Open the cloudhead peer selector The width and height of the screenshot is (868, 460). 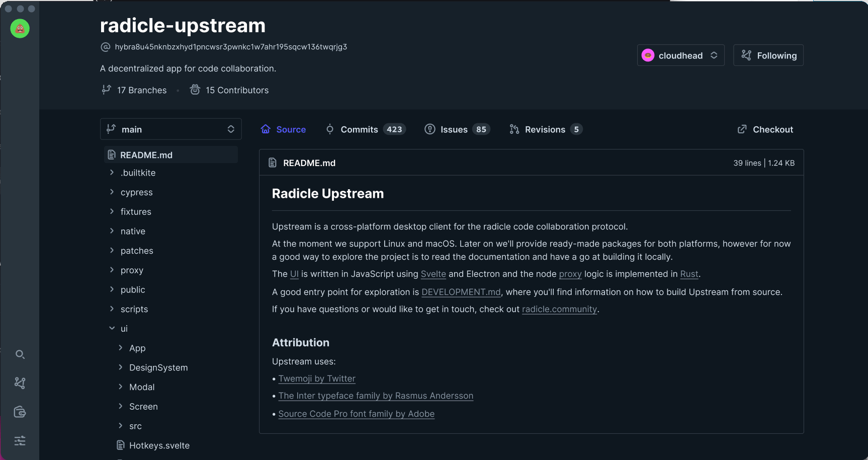(x=680, y=55)
